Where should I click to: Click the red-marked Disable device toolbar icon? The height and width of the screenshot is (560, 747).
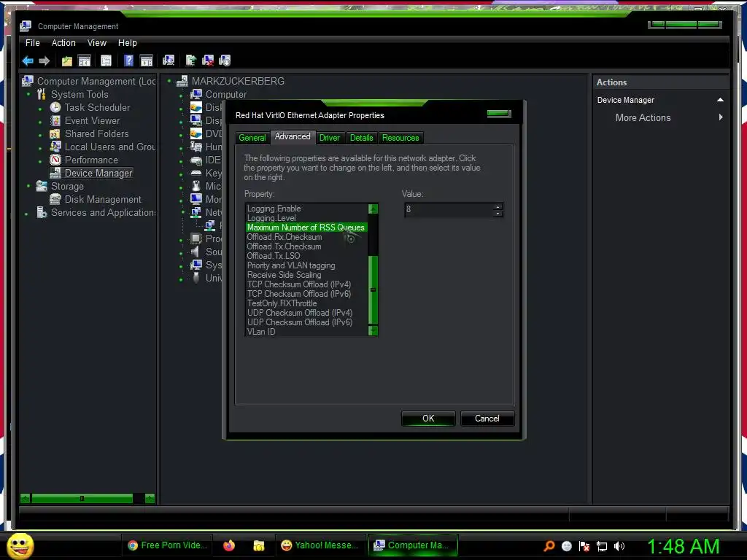click(x=208, y=61)
